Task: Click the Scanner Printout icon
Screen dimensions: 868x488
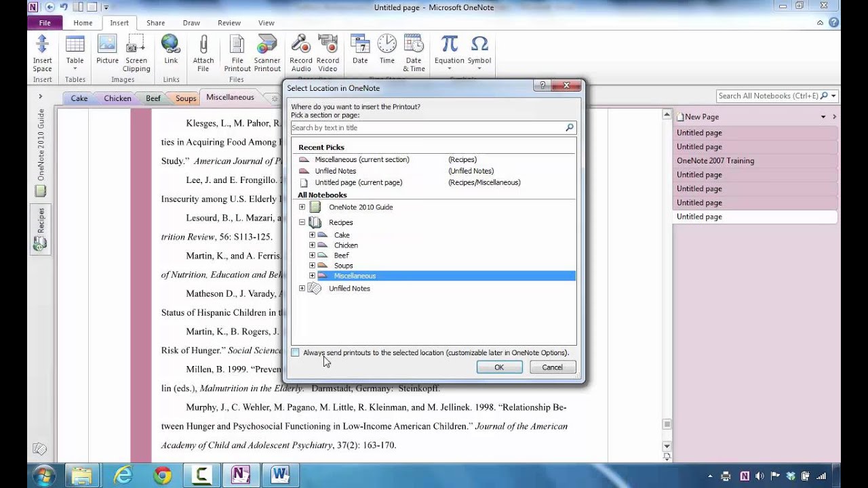Action: tap(267, 45)
